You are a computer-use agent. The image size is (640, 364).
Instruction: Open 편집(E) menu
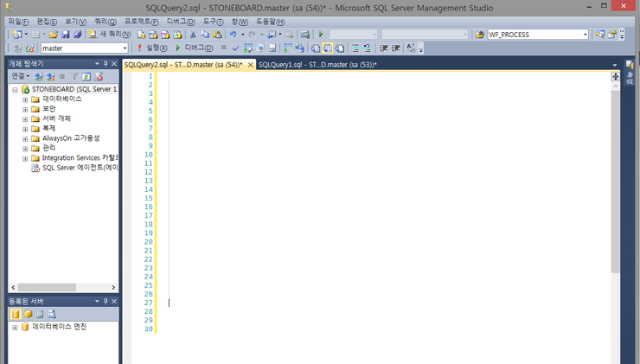(x=47, y=22)
